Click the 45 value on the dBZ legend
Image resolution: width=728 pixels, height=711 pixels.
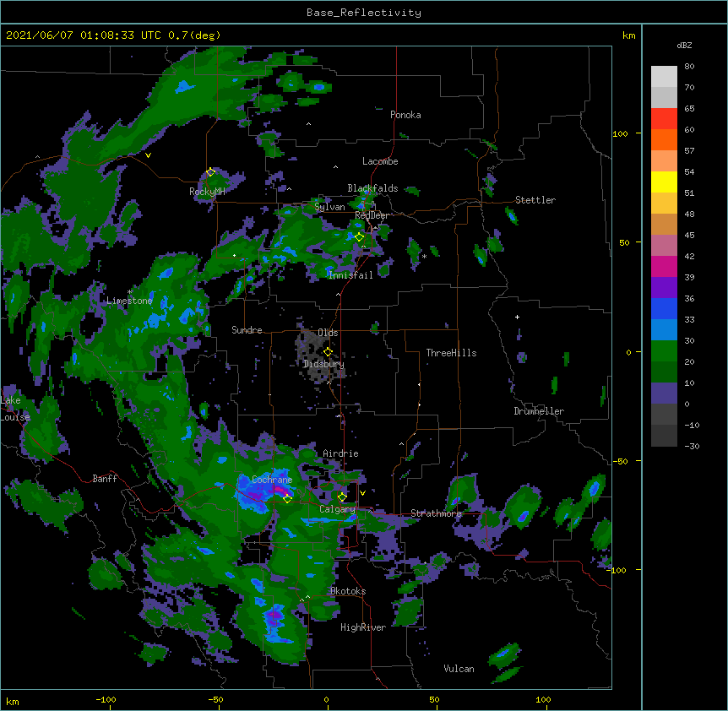(x=689, y=235)
